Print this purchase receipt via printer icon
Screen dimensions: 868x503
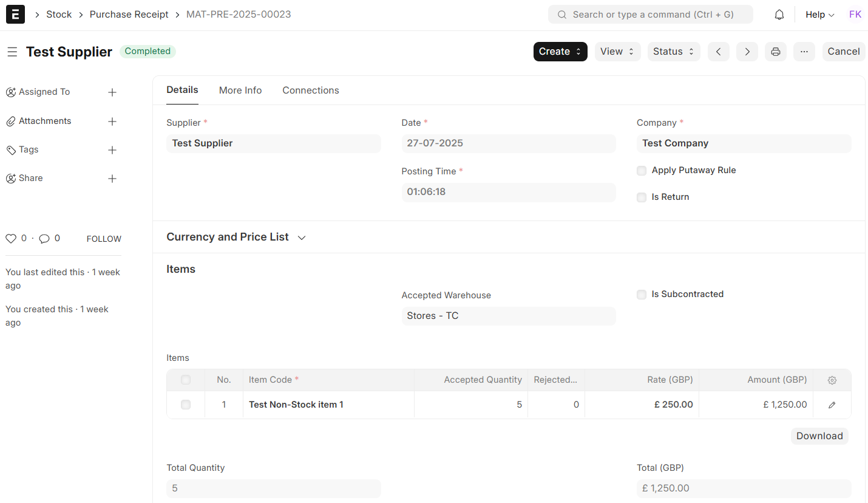(775, 52)
